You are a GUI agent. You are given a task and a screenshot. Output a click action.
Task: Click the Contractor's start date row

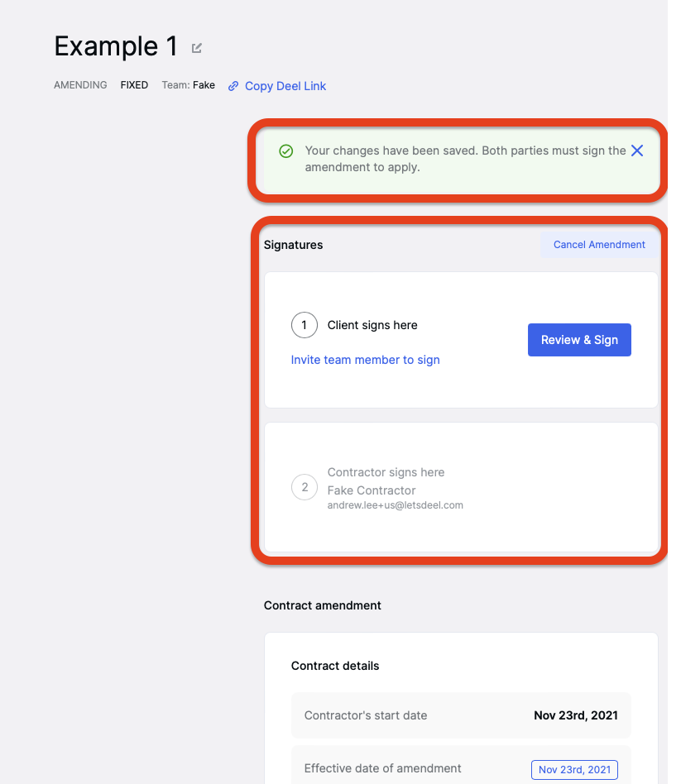461,715
